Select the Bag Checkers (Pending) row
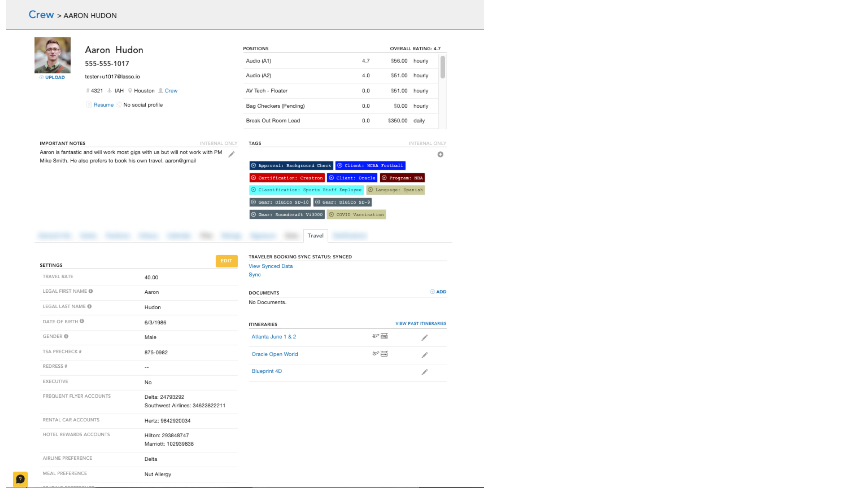Image resolution: width=868 pixels, height=488 pixels. pos(341,106)
